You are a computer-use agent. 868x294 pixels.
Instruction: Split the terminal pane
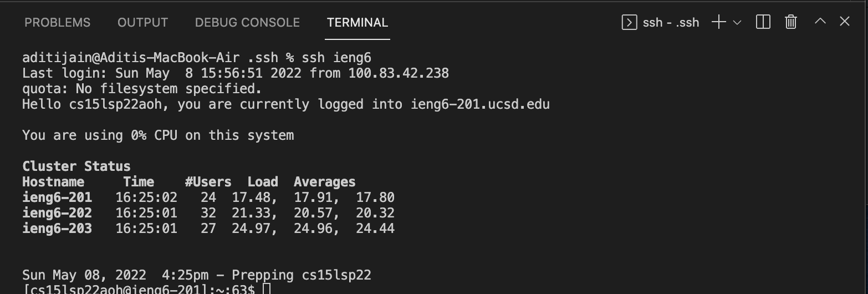(x=763, y=22)
